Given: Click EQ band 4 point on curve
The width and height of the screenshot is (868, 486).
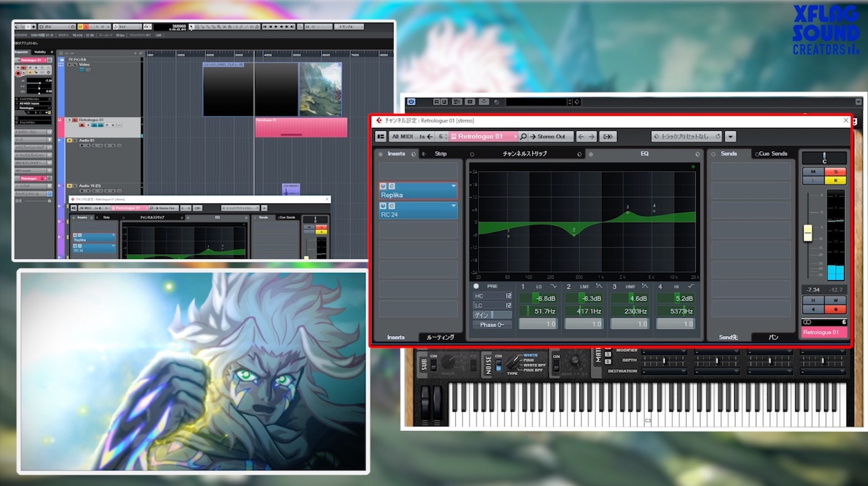Looking at the screenshot, I should [654, 212].
